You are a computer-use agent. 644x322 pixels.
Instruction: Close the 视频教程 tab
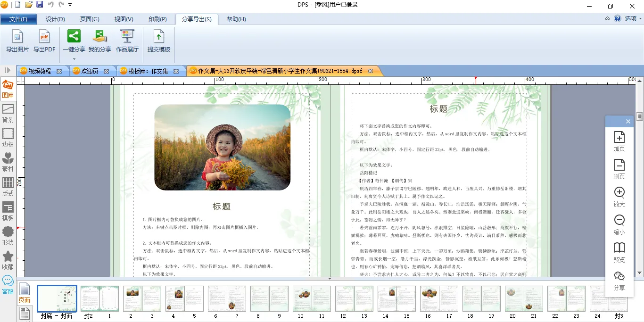click(x=59, y=71)
